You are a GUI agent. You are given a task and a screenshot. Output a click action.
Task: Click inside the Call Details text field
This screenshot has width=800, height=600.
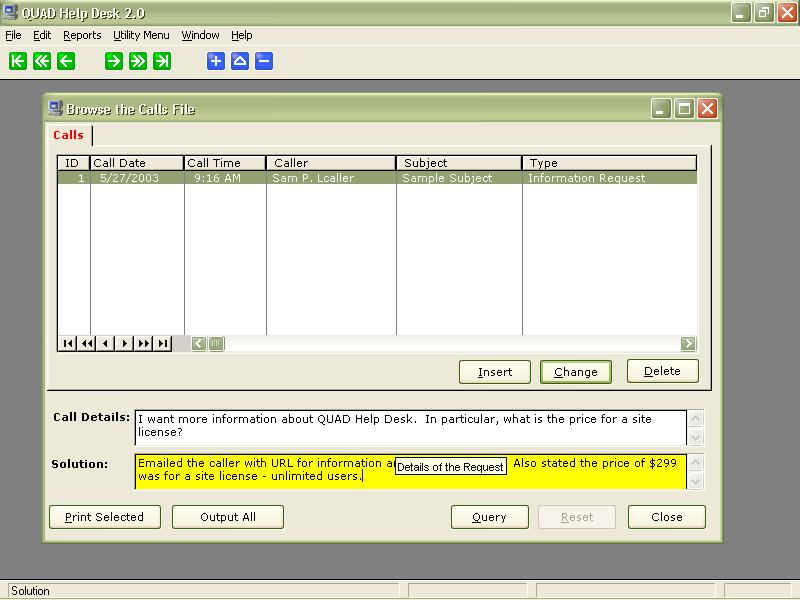[411, 428]
